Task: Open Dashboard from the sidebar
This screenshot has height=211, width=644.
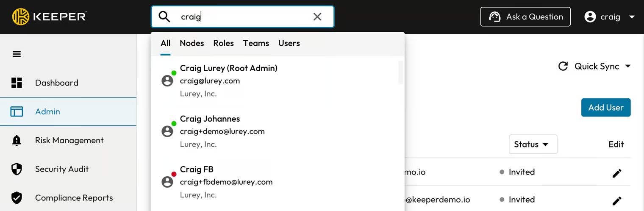Action: point(56,83)
